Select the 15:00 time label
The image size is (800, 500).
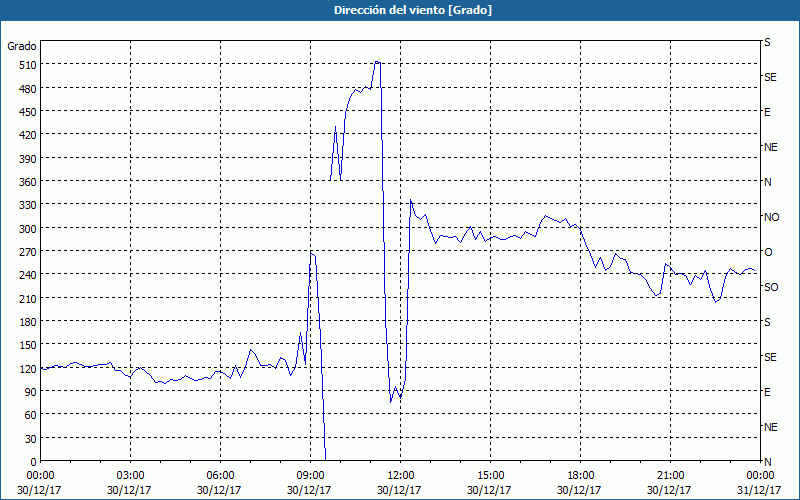(490, 476)
